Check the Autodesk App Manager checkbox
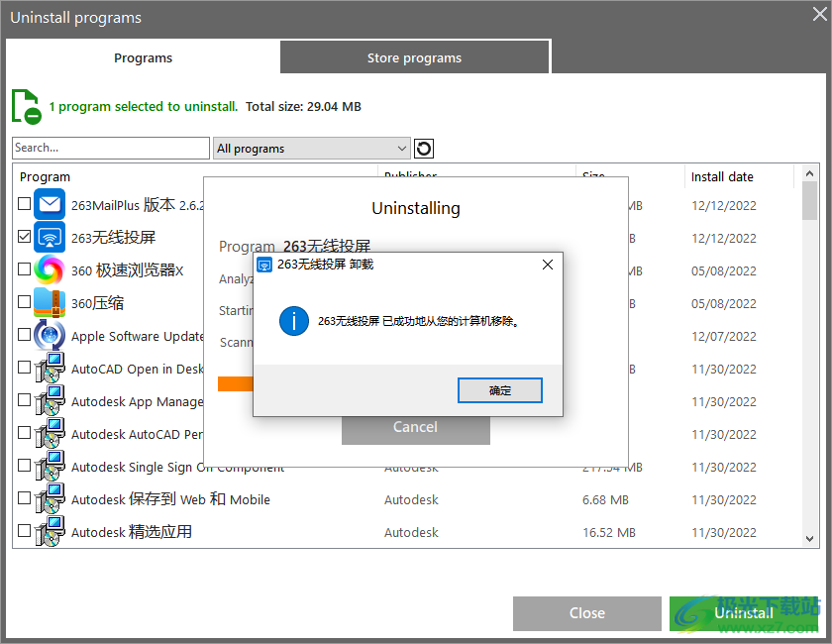 [24, 400]
